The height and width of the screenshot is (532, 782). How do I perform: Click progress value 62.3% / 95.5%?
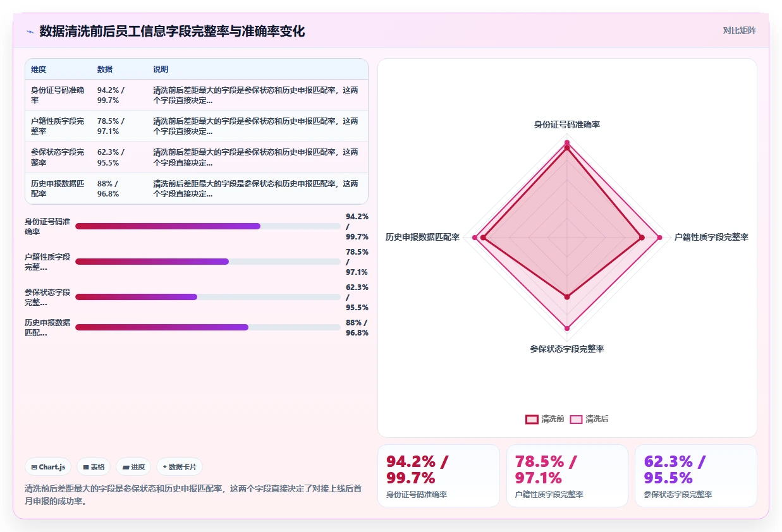[x=357, y=297]
